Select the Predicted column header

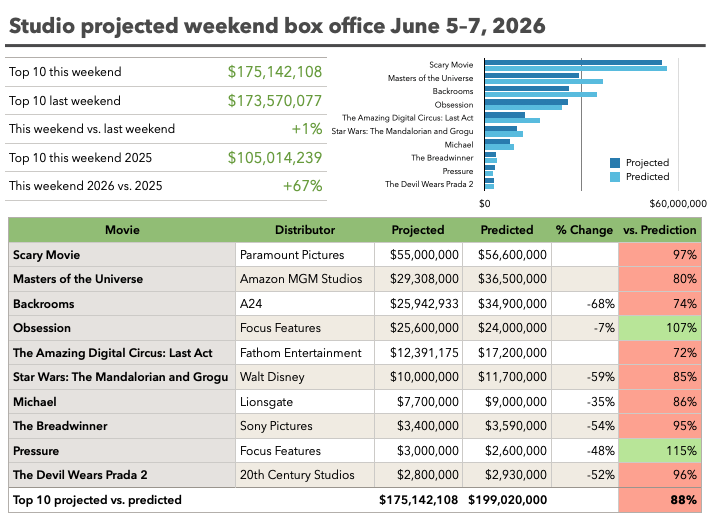507,230
